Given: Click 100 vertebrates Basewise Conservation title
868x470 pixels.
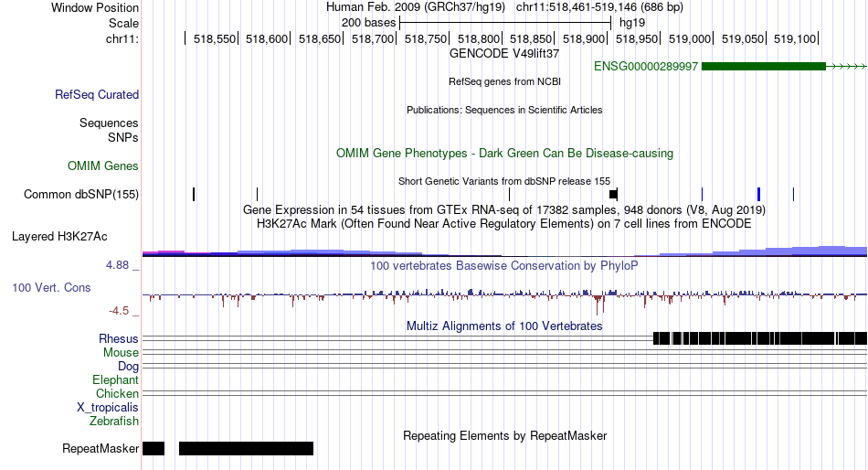Looking at the screenshot, I should [x=504, y=265].
